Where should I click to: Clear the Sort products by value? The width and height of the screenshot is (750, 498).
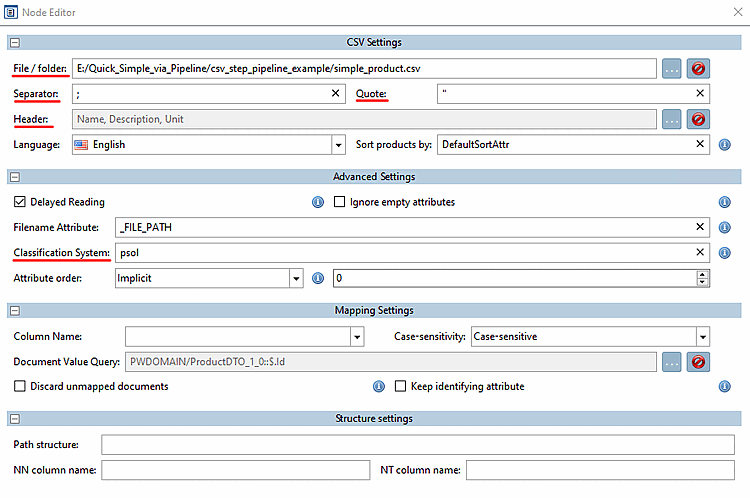700,144
